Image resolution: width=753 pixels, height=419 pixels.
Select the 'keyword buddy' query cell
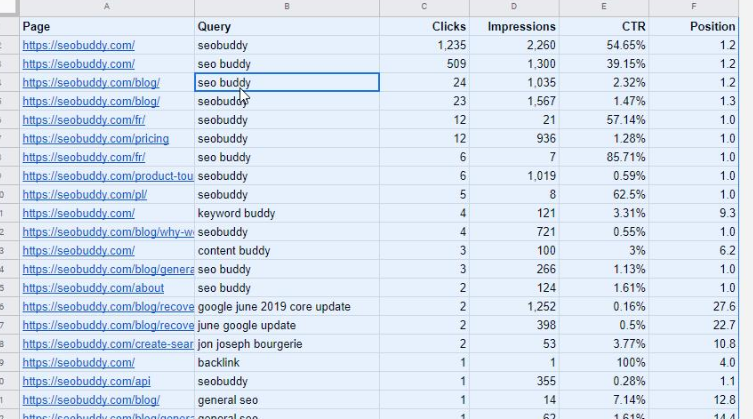[x=287, y=213]
